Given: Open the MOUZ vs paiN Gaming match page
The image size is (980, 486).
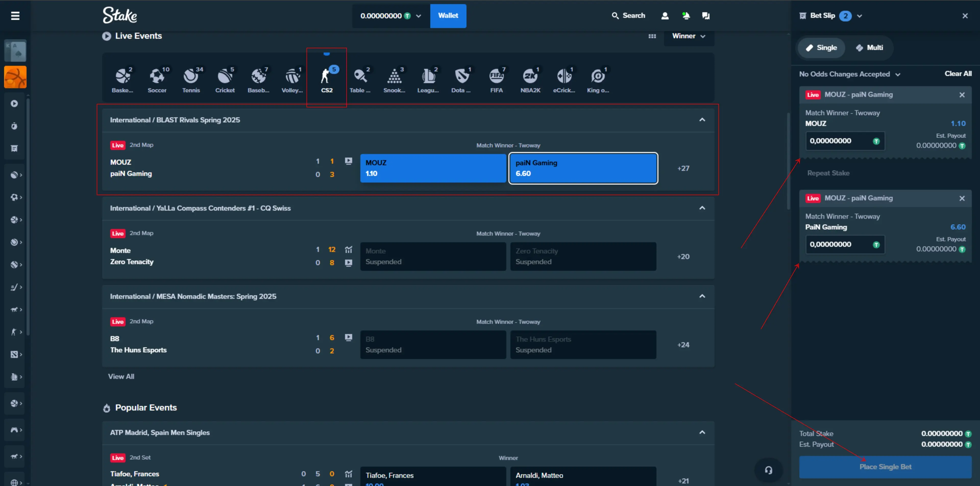Looking at the screenshot, I should (x=131, y=168).
